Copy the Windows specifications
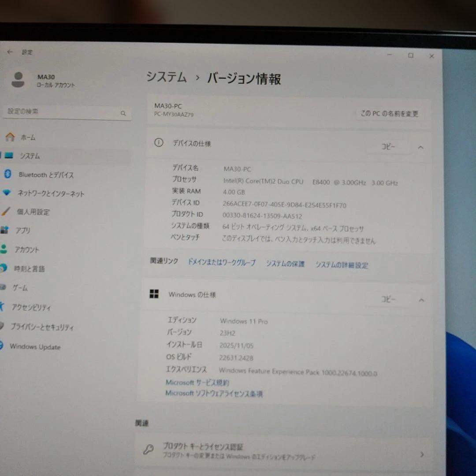Image resolution: width=476 pixels, height=476 pixels. coord(388,299)
